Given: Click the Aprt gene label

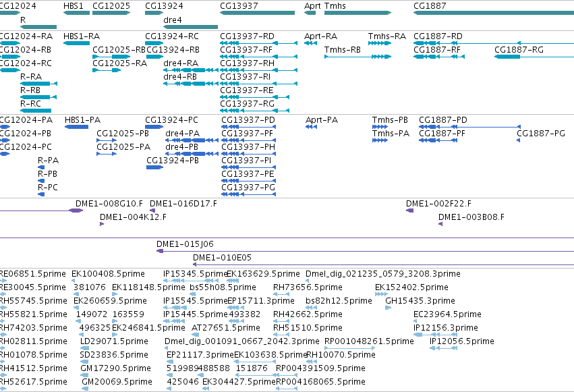Looking at the screenshot, I should pos(312,6).
